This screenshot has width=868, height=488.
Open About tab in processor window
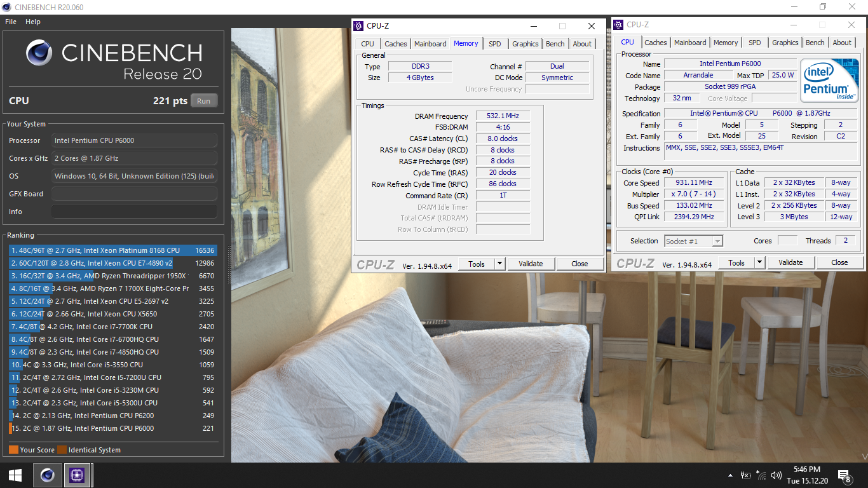(842, 43)
